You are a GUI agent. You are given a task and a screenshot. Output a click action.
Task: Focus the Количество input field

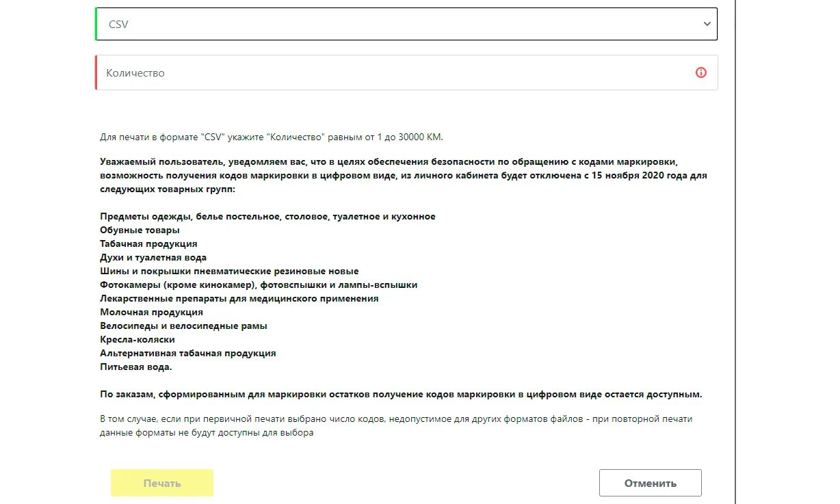click(406, 72)
